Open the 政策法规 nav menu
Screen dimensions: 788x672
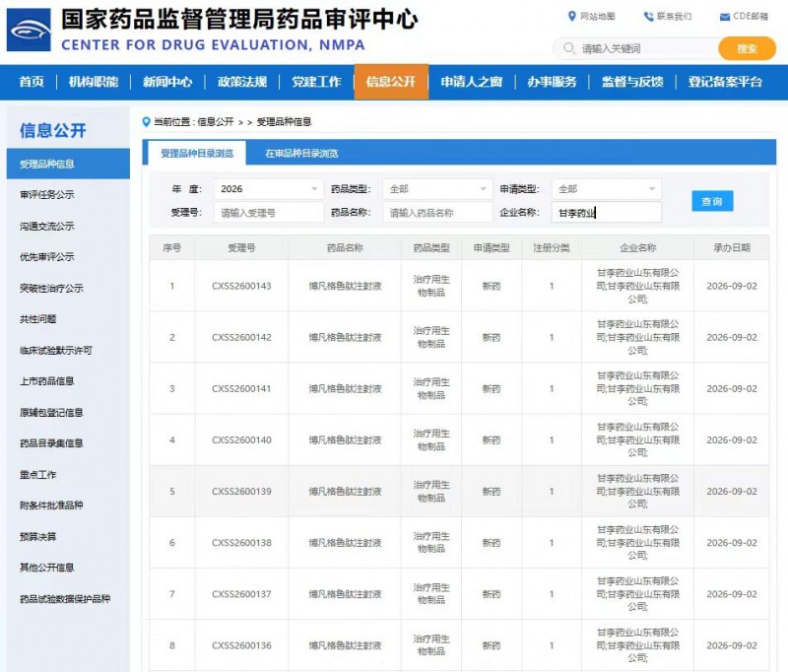point(241,82)
